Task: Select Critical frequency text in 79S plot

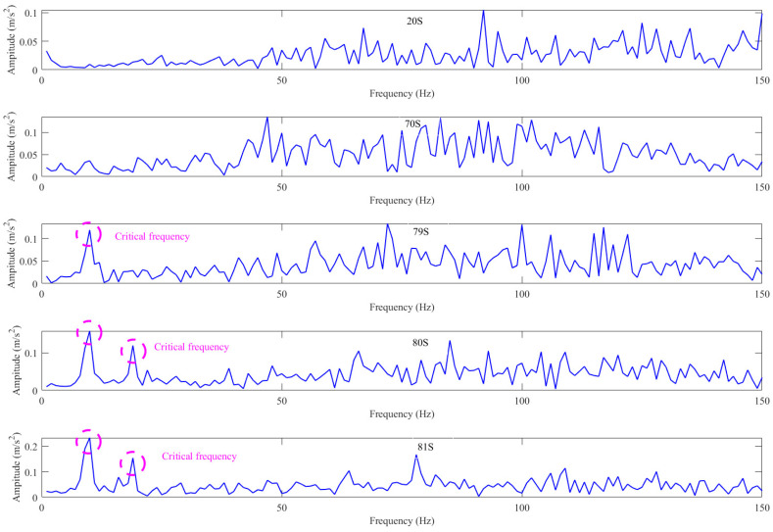Action: click(152, 237)
